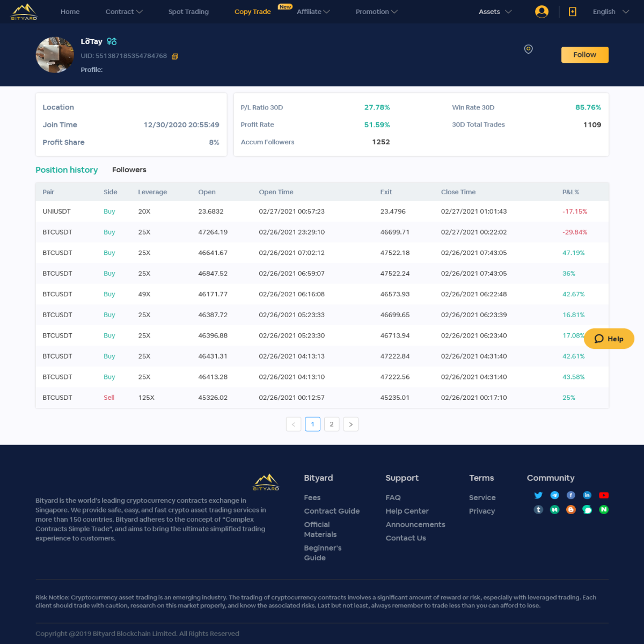Click the location pin icon near Follow
644x644 pixels.
click(x=529, y=49)
